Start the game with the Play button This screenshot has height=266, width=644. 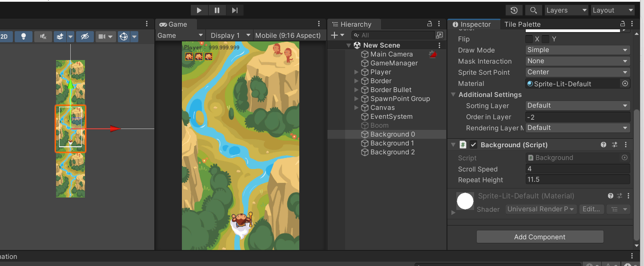coord(199,10)
